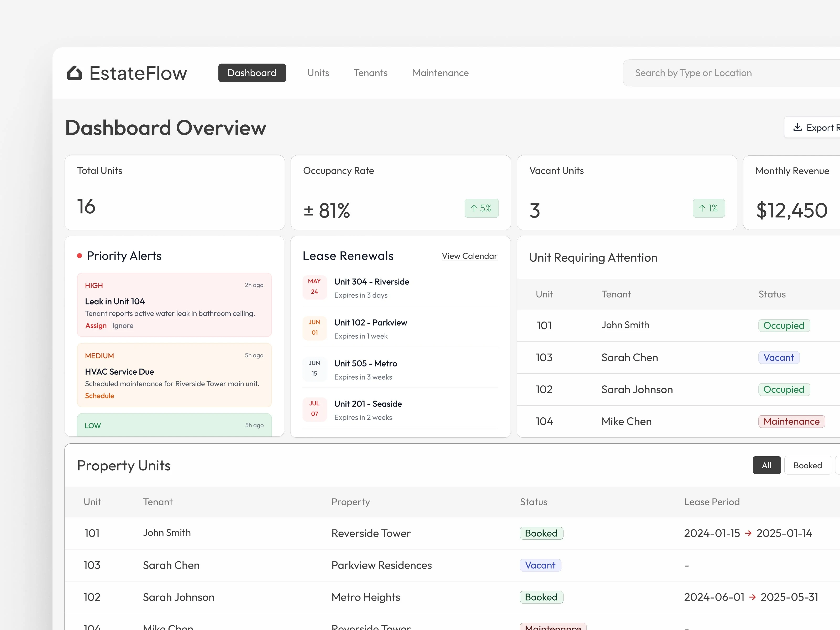Assign the Leak in Unit 104 alert
The image size is (840, 630).
pyautogui.click(x=96, y=325)
